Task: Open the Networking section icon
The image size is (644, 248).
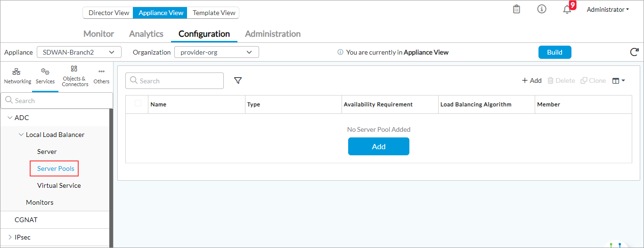Action: [17, 76]
